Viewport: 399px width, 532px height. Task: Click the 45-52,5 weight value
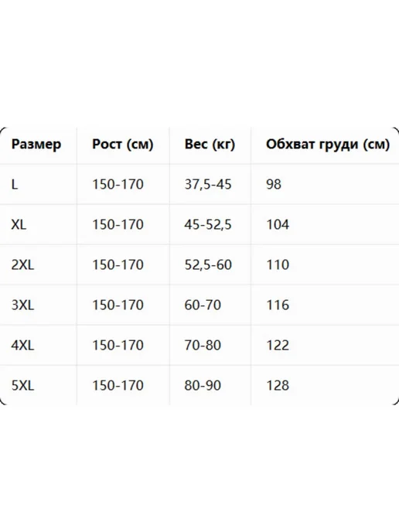click(208, 224)
